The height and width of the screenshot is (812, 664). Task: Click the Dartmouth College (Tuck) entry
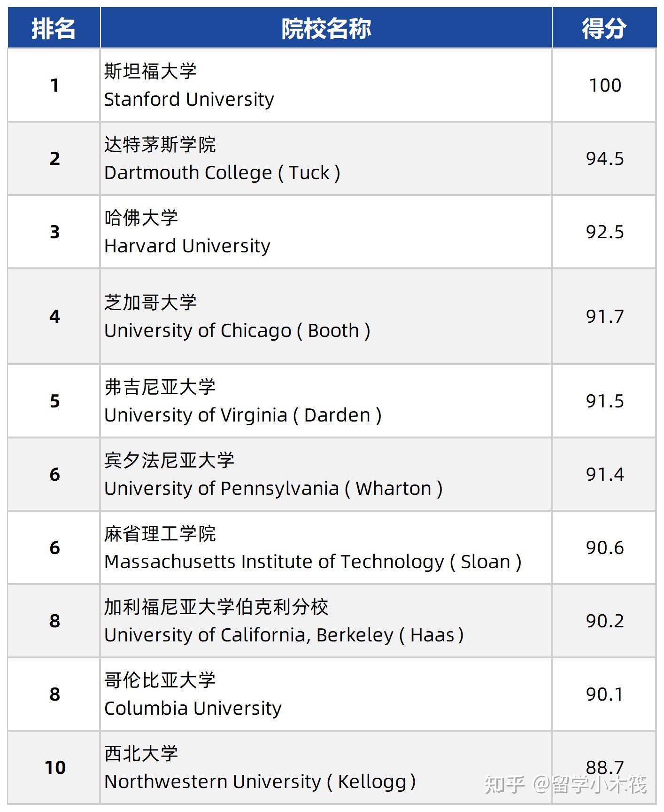[222, 173]
